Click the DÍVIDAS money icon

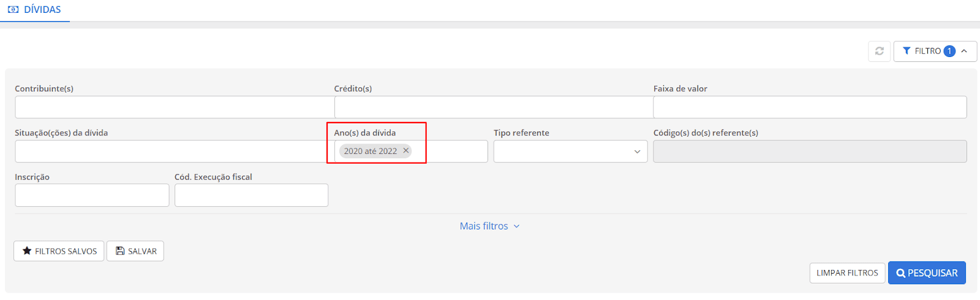(x=13, y=10)
